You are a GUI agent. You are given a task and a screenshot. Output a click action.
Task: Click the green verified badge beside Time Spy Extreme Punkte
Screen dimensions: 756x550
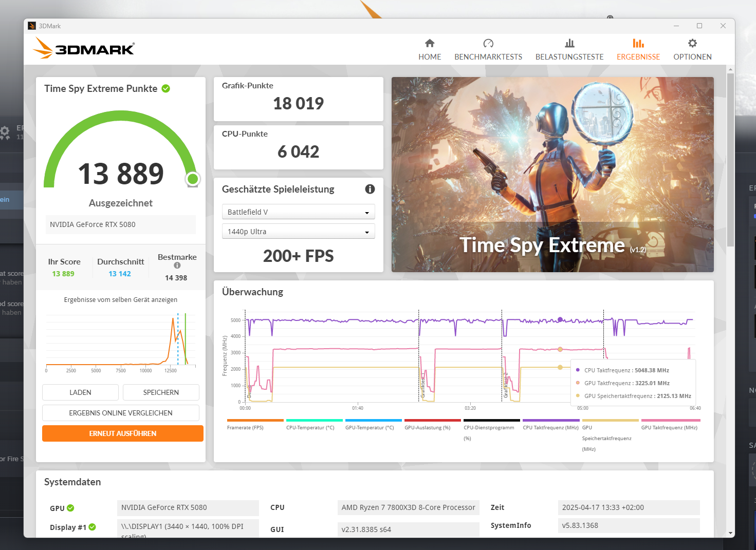tap(165, 88)
